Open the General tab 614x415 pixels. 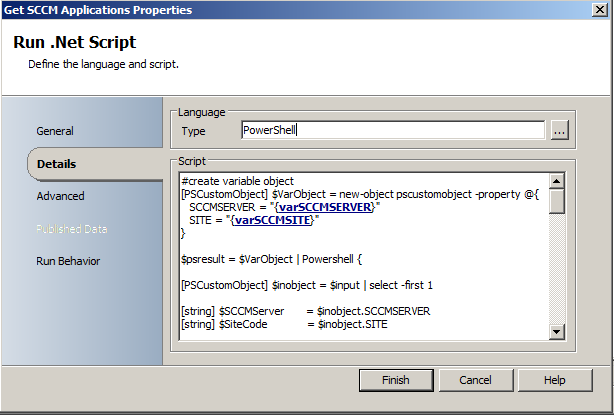(x=55, y=131)
